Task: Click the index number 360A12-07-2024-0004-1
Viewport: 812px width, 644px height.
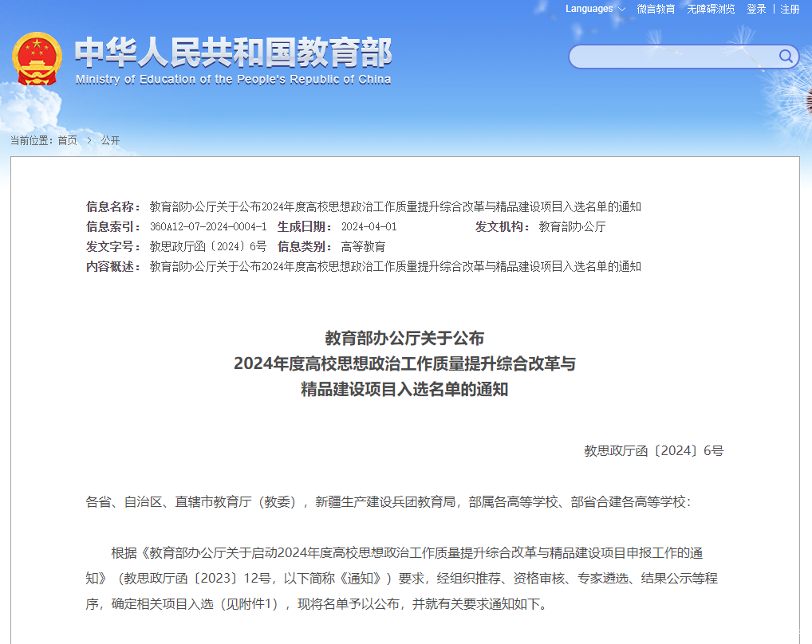Action: point(208,226)
